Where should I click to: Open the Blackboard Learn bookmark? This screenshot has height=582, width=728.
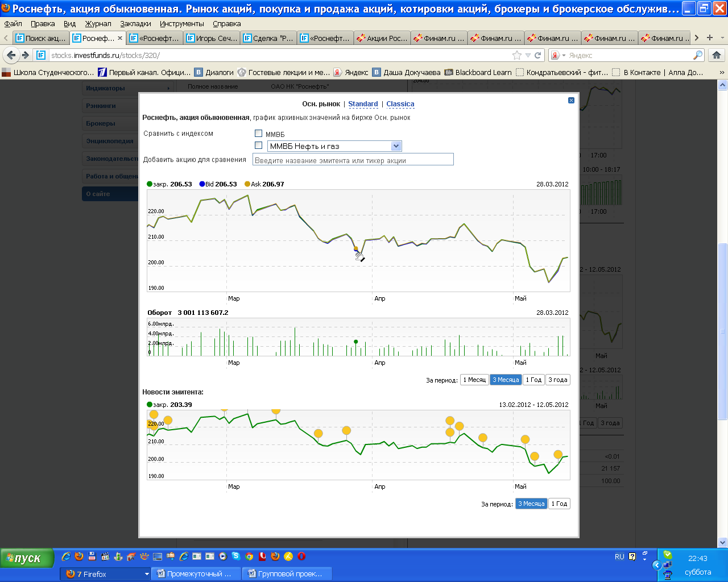(478, 72)
